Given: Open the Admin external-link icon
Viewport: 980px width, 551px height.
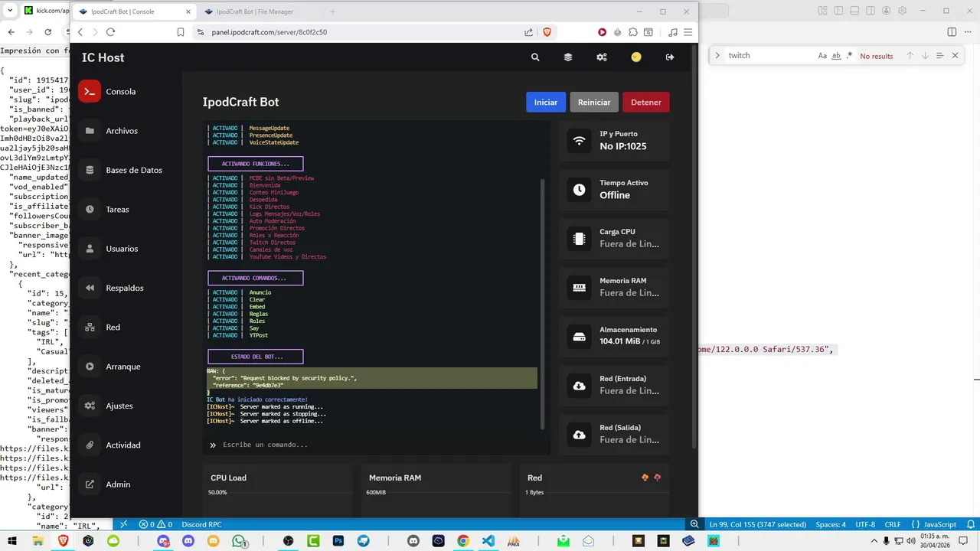Looking at the screenshot, I should click(x=90, y=484).
